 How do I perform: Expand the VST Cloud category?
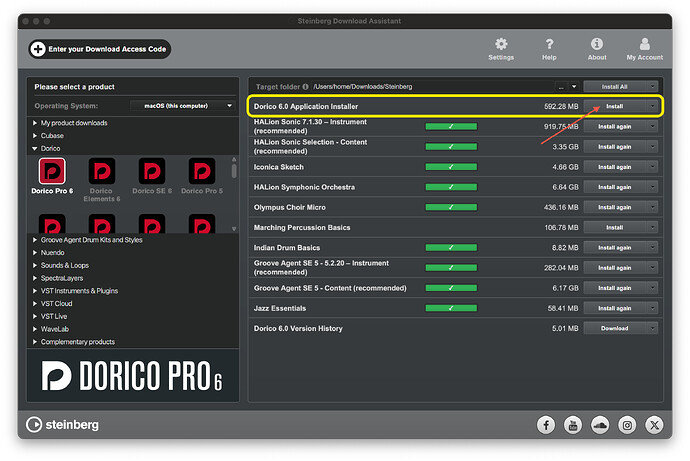coord(35,304)
